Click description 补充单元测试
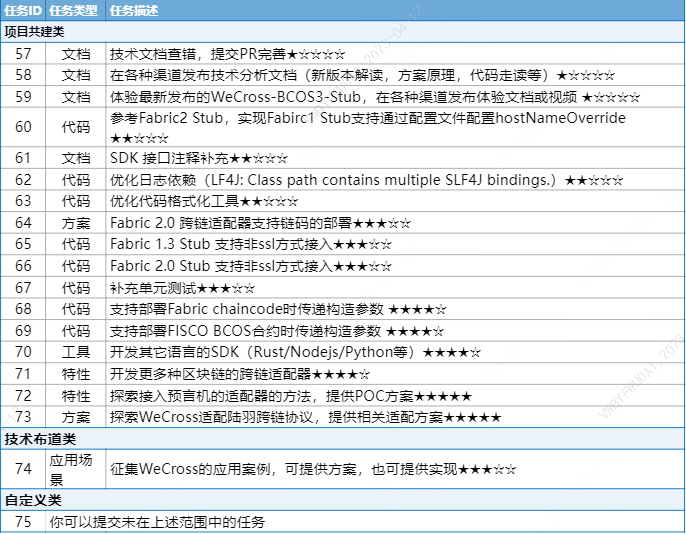The height and width of the screenshot is (534, 686). [x=182, y=288]
